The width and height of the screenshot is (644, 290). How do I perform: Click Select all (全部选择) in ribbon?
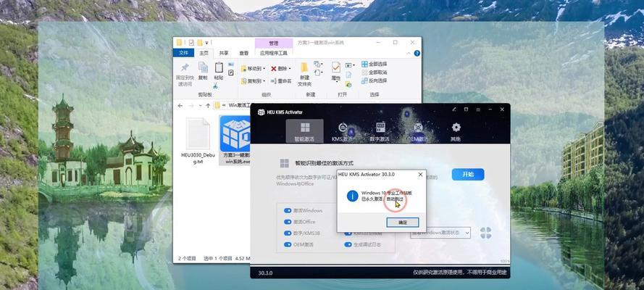375,64
